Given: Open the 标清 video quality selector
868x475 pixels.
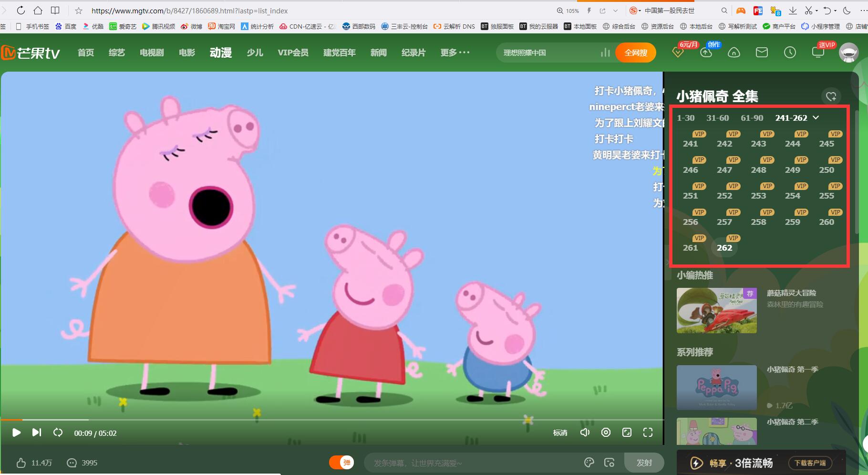Looking at the screenshot, I should click(x=560, y=433).
